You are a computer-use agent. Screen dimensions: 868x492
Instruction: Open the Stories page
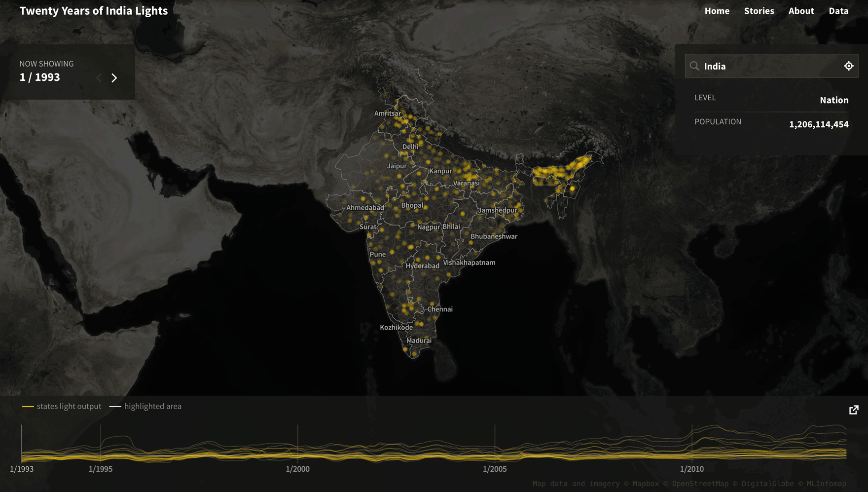click(759, 11)
